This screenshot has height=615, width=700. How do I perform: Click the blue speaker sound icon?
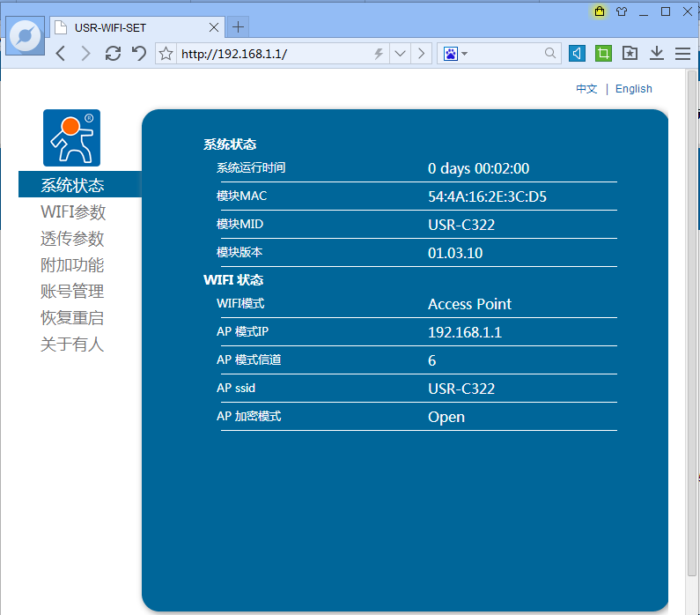pyautogui.click(x=577, y=54)
